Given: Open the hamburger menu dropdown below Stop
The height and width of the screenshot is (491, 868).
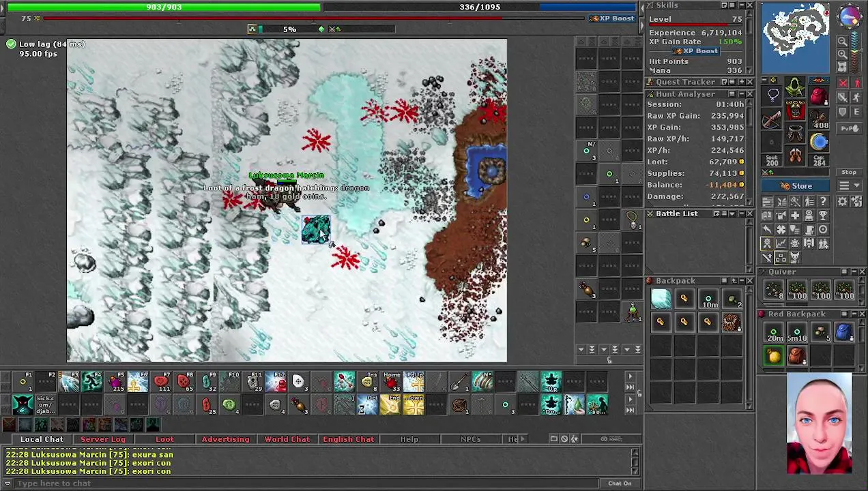Looking at the screenshot, I should click(850, 185).
